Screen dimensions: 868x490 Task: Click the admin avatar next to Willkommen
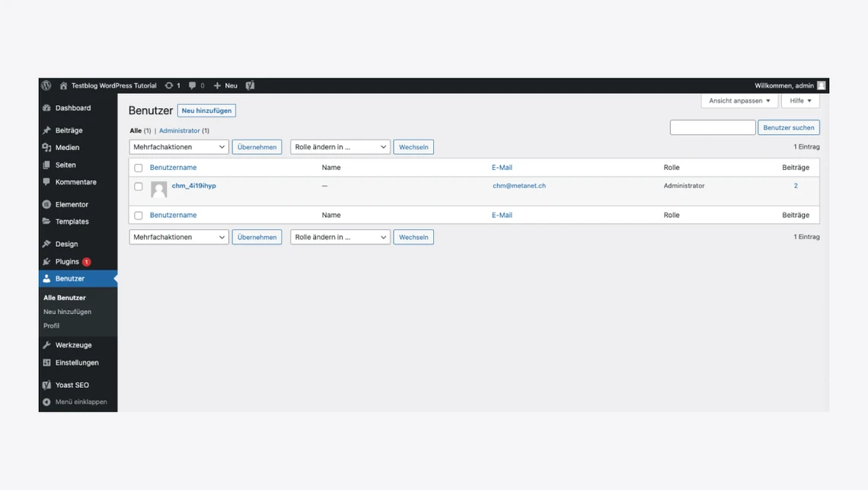click(821, 85)
